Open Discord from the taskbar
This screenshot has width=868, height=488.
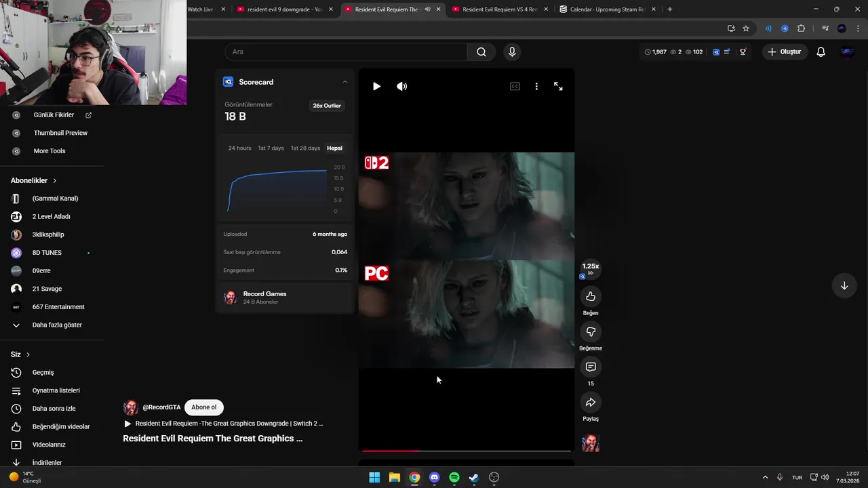click(x=434, y=477)
